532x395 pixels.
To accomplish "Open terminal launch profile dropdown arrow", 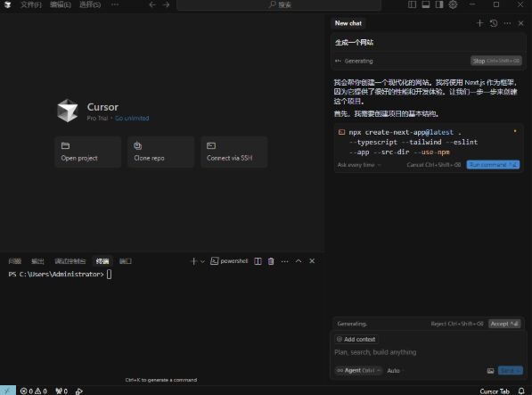I will click(x=202, y=261).
